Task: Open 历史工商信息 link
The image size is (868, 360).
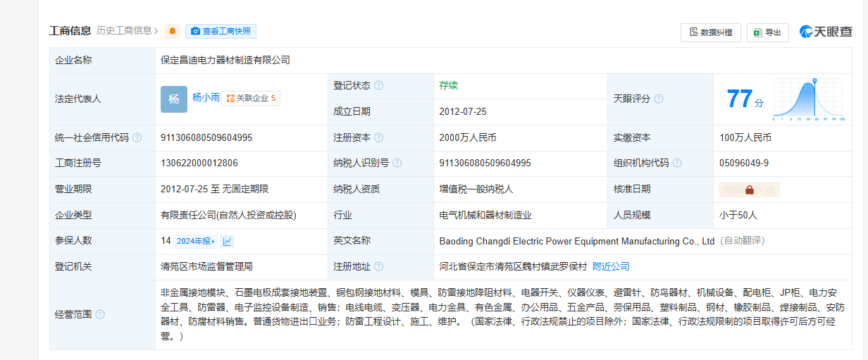Action: pos(128,30)
